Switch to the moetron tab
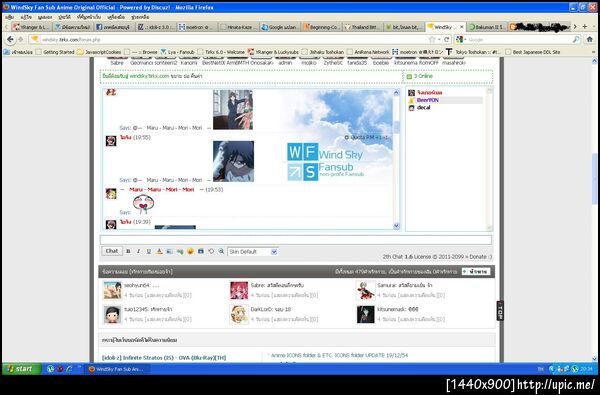Viewport: 600px width, 395px height. pos(197,27)
